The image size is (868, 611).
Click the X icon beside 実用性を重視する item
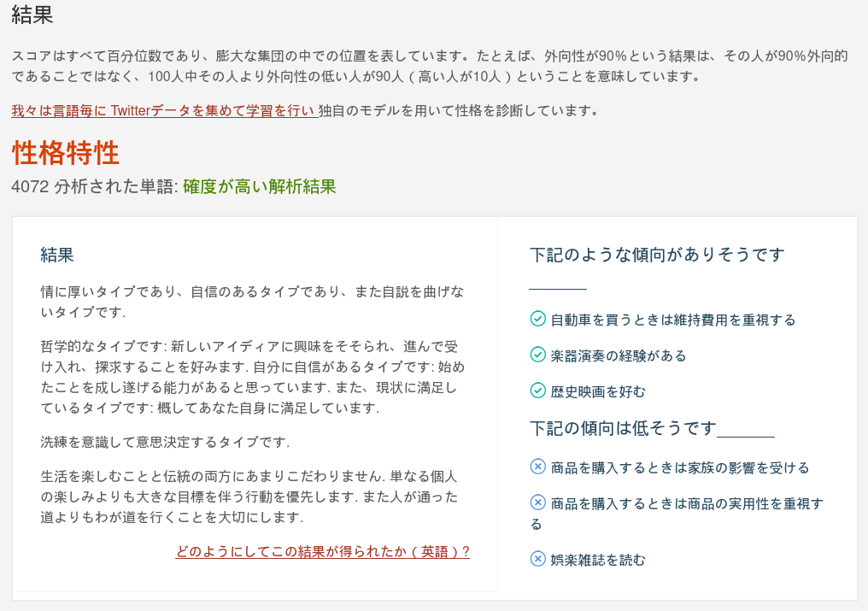click(x=537, y=503)
